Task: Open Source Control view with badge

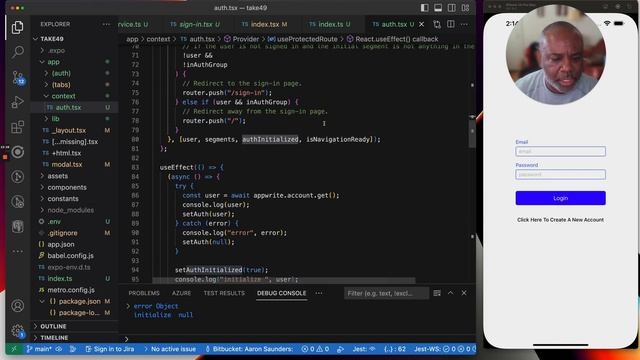Action: click(x=18, y=77)
